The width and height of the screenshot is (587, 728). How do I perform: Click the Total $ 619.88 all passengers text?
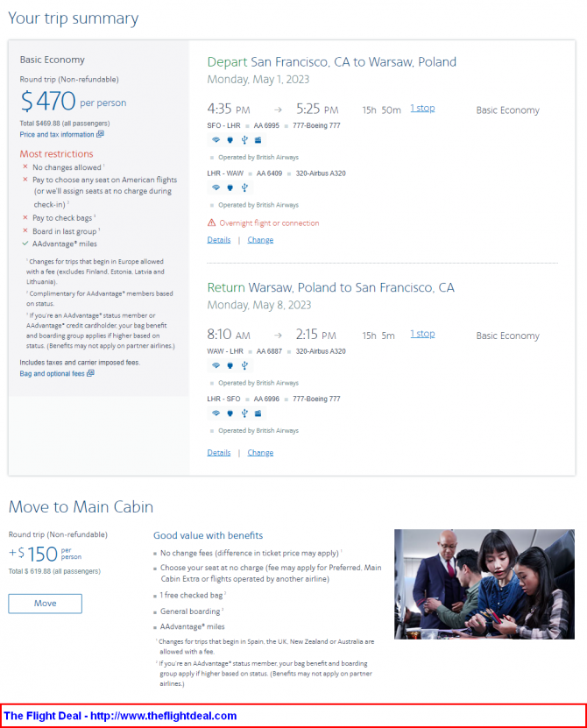(54, 571)
